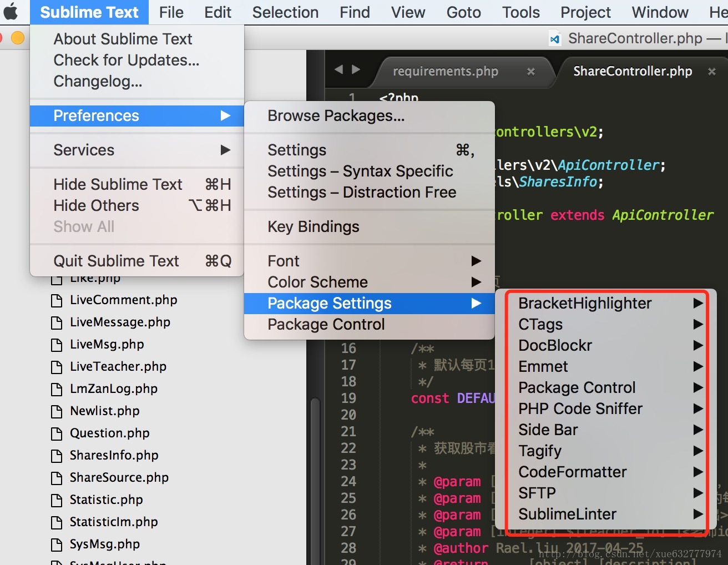This screenshot has height=565, width=728.
Task: Choose Hide Others
Action: tap(137, 205)
